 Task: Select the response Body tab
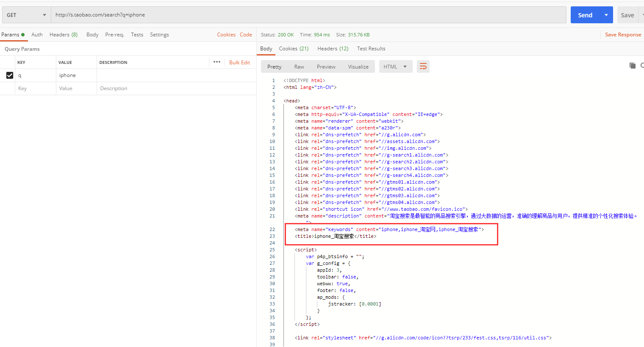(266, 49)
